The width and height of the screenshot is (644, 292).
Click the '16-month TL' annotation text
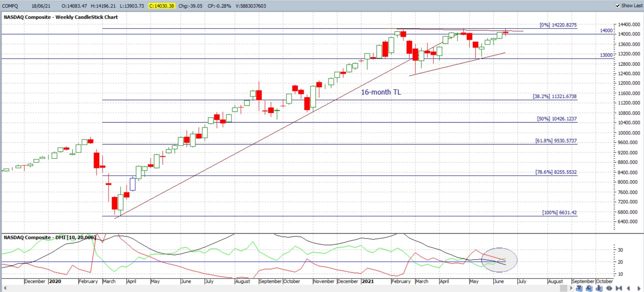click(381, 92)
